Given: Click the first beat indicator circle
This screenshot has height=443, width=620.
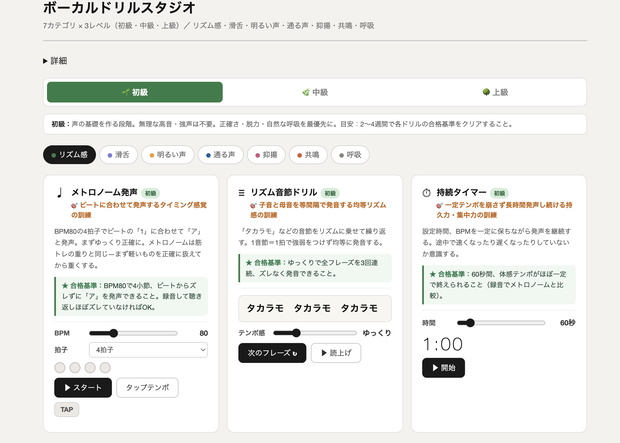Looking at the screenshot, I should pos(60,368).
